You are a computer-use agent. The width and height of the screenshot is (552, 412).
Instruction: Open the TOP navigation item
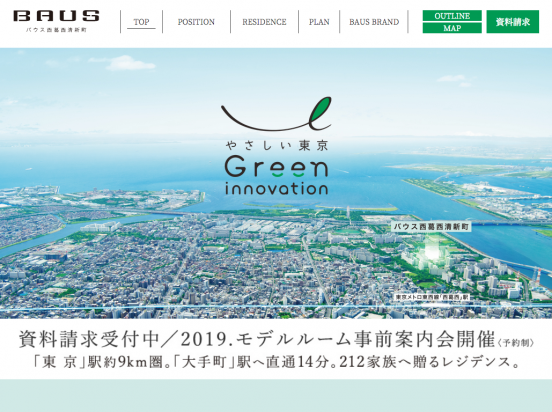pos(141,22)
